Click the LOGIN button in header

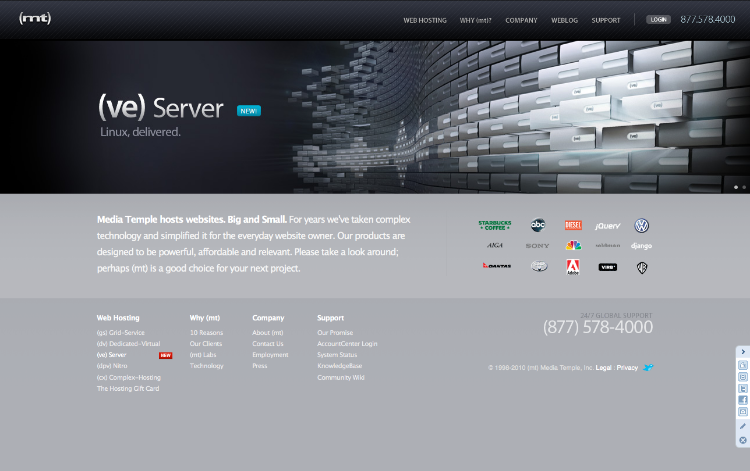pos(658,20)
